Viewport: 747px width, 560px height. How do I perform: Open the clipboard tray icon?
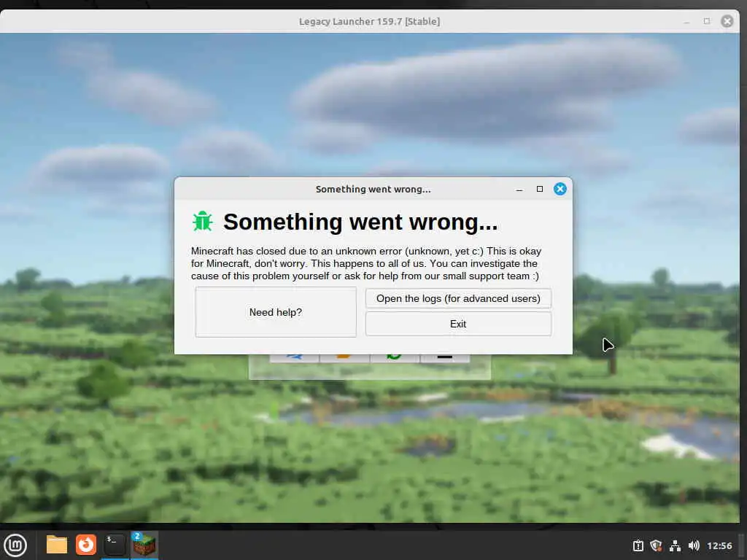click(638, 545)
